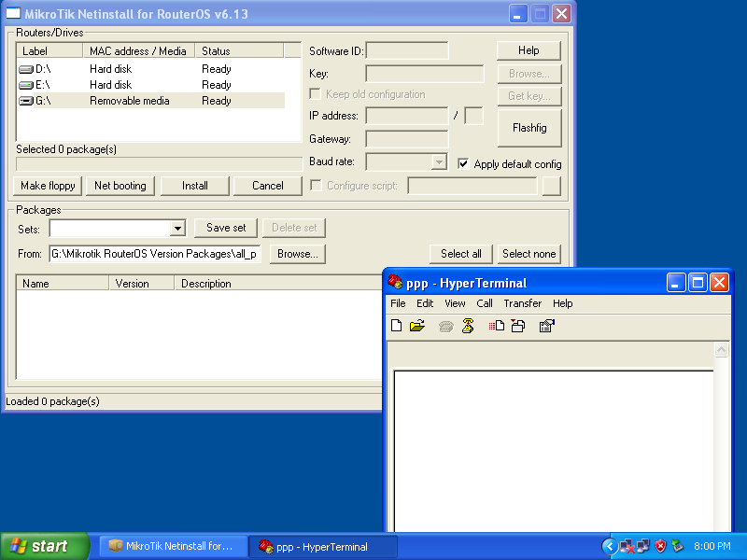747x560 pixels.
Task: Click the Disconnect icon in HyperTerminal toolbar
Action: (468, 326)
